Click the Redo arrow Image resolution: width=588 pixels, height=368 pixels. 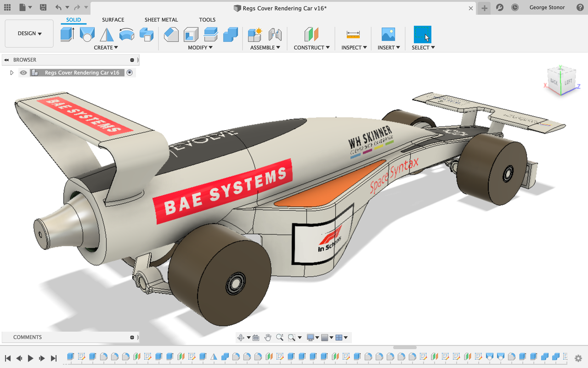coord(77,8)
